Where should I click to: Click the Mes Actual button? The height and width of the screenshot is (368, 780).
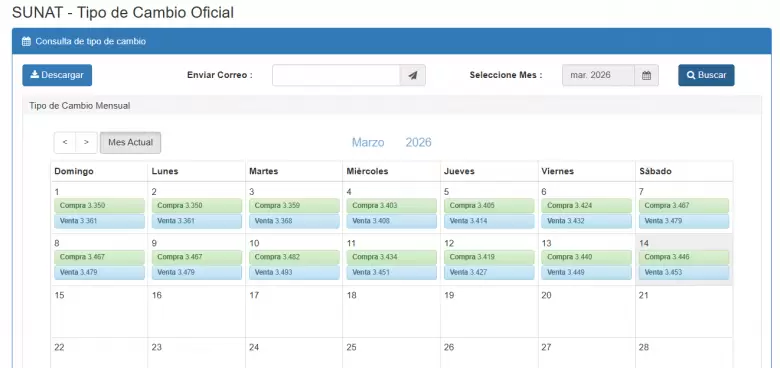[x=130, y=143]
